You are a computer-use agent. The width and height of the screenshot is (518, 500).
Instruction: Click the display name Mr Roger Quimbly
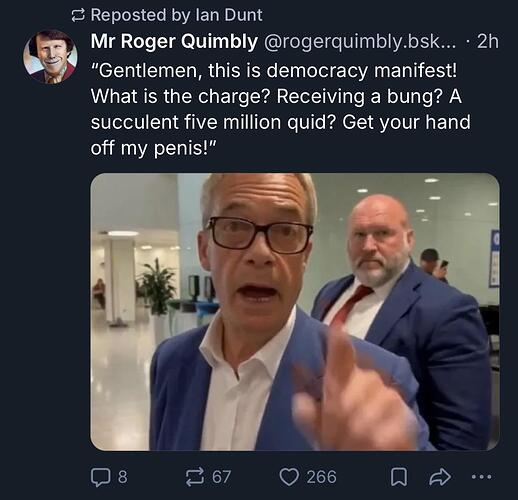174,42
